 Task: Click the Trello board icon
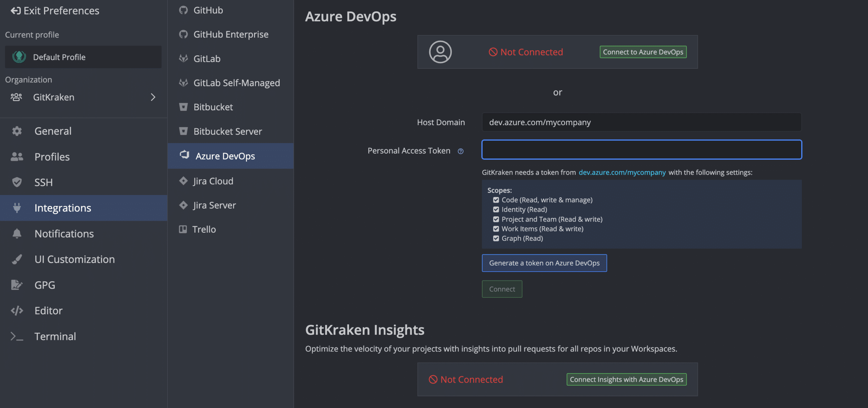tap(183, 229)
